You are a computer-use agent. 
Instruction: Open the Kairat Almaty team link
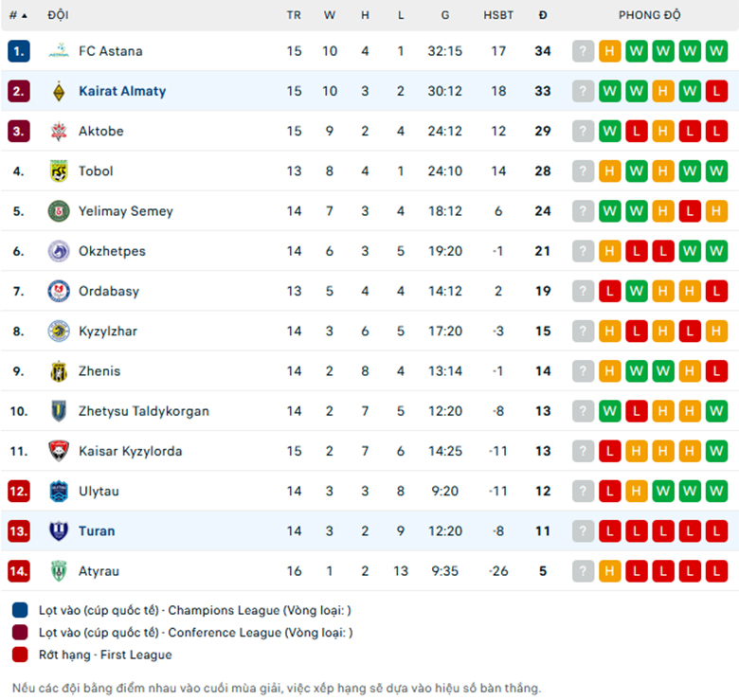coord(122,91)
